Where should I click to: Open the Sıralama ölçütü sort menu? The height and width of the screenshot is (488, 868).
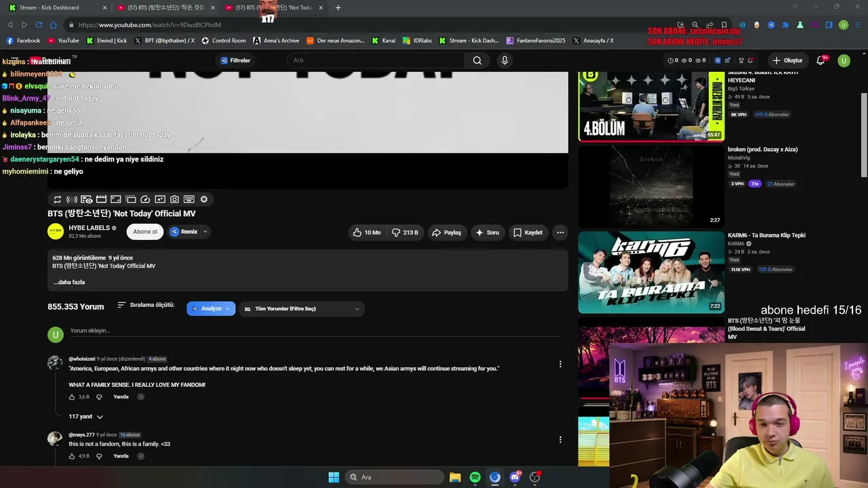pyautogui.click(x=146, y=306)
